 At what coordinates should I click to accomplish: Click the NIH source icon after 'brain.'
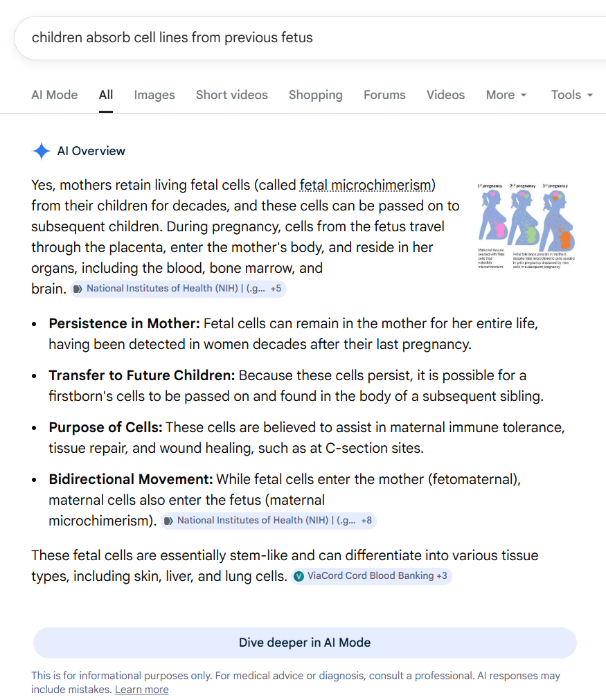(x=78, y=289)
